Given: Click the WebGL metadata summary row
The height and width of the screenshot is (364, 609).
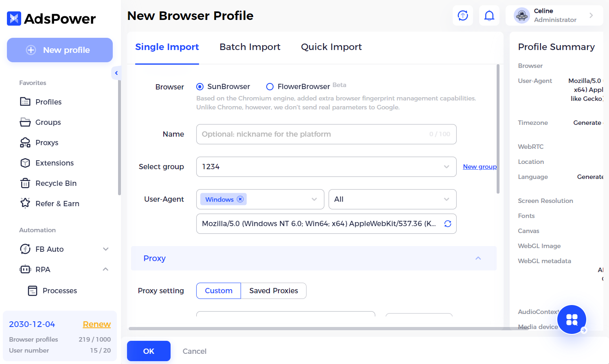Looking at the screenshot, I should pos(544,261).
